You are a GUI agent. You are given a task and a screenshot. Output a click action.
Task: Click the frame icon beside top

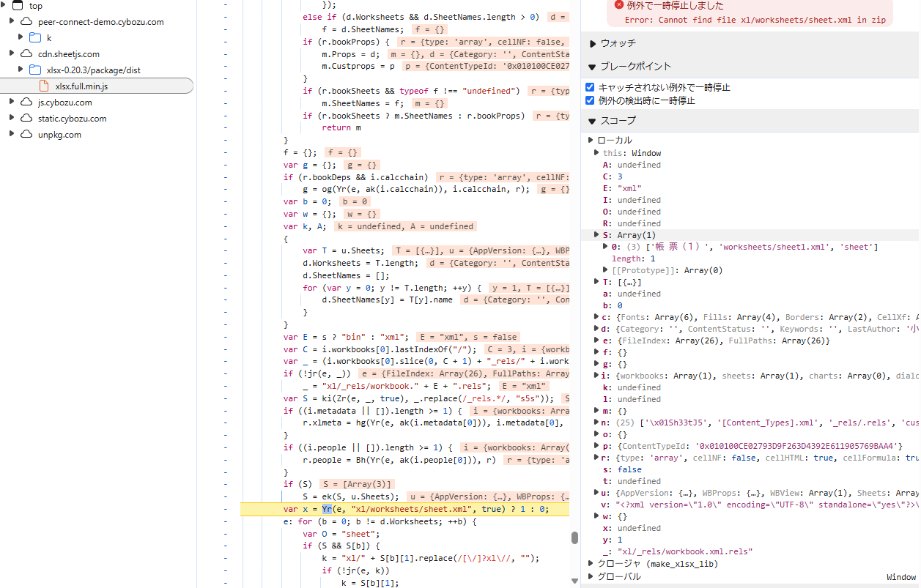coord(18,6)
